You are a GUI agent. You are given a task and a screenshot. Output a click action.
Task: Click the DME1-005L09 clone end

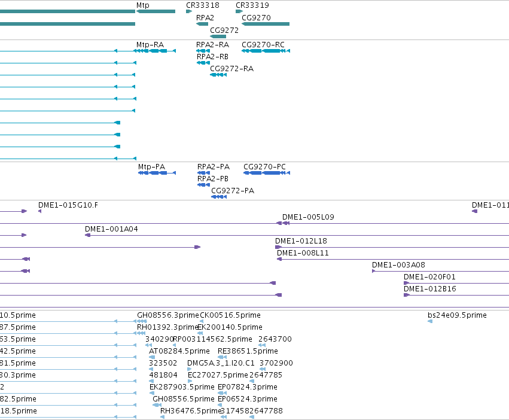pyautogui.click(x=286, y=223)
